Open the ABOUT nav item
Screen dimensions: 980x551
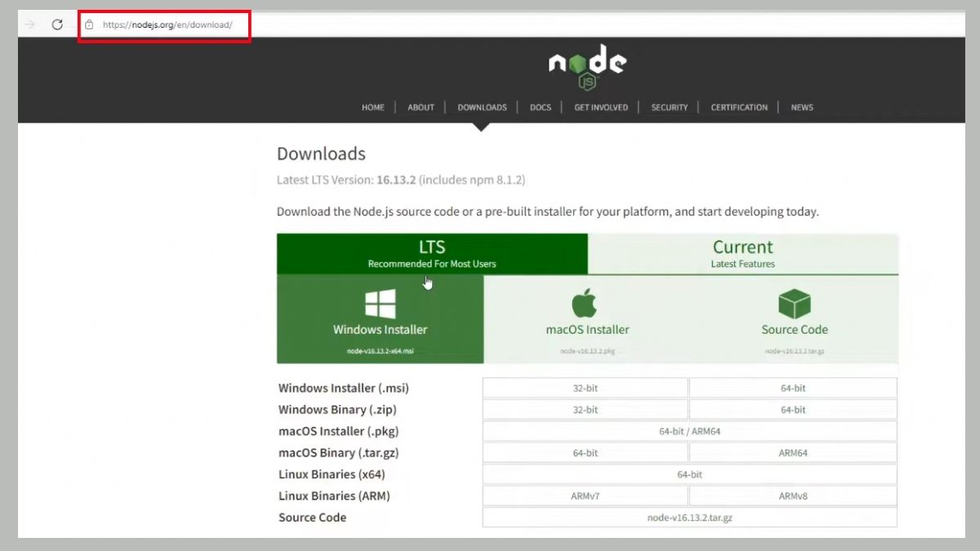421,107
